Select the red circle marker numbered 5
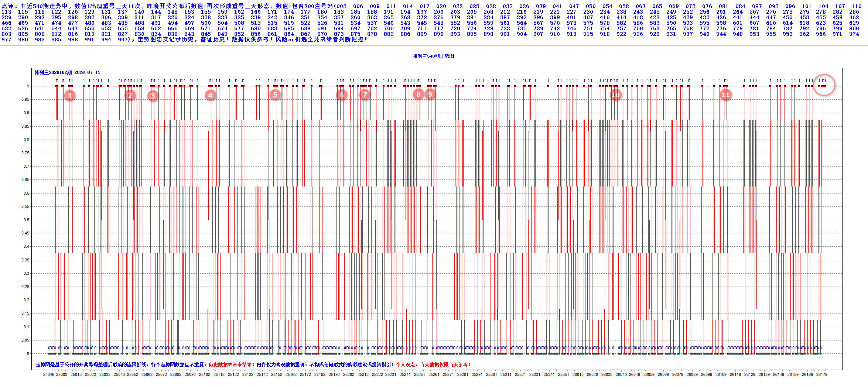Viewport: 868px width, 387px height. 275,95
